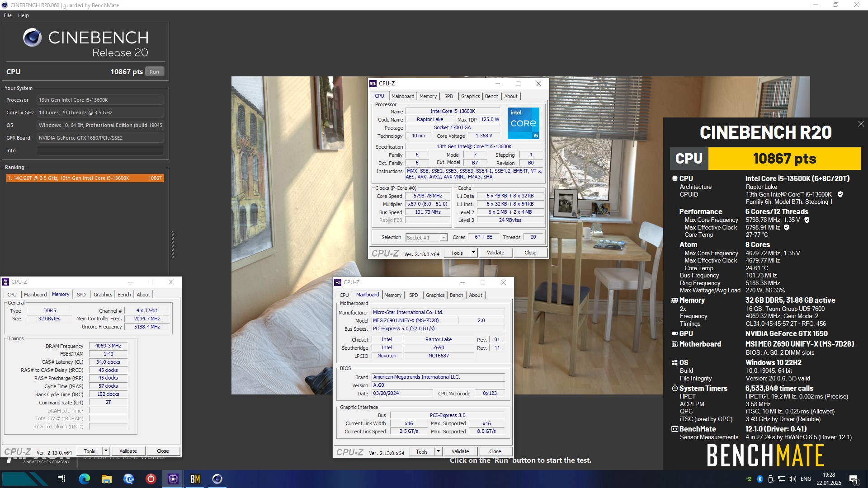Select Bench tab in the CPU-Z Mainboard window
The width and height of the screenshot is (868, 488).
[457, 295]
